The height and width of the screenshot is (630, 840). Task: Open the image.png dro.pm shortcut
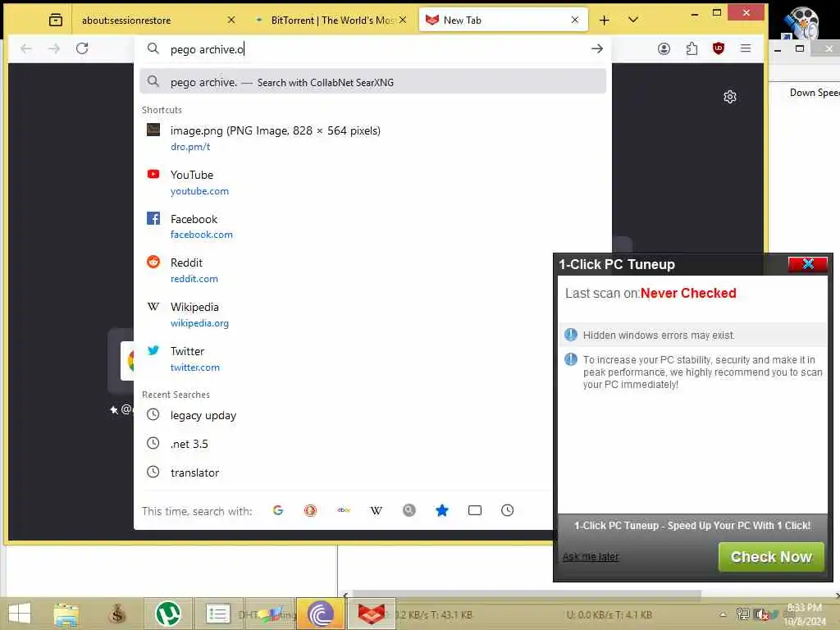click(373, 138)
